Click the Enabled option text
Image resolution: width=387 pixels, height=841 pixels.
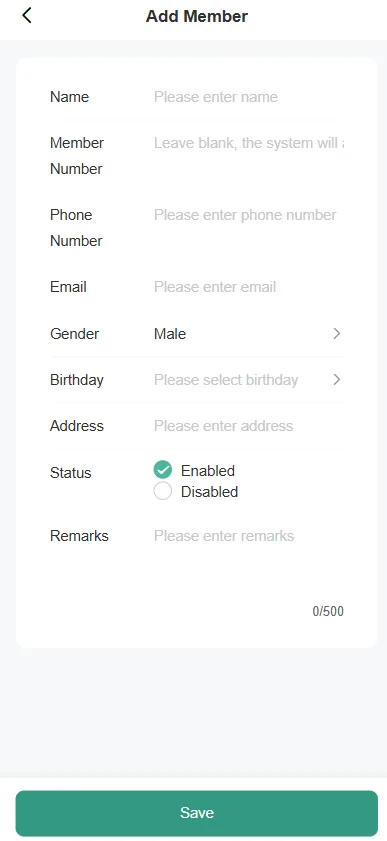(208, 471)
